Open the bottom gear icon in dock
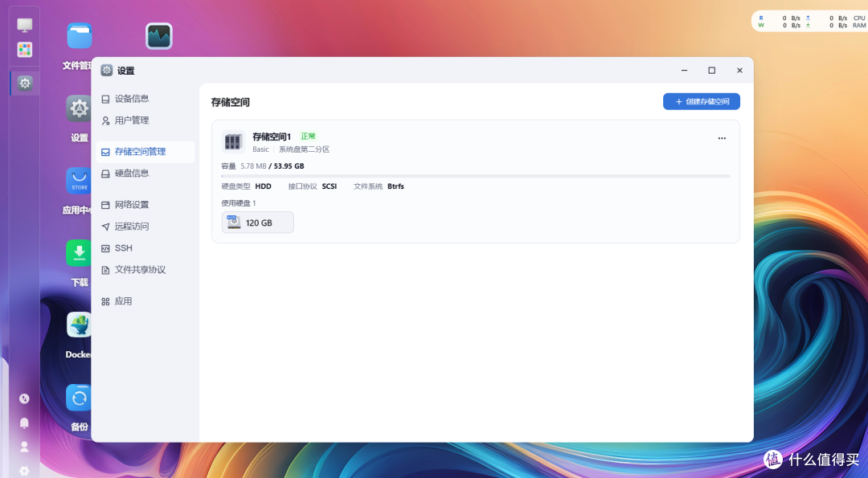 point(24,471)
